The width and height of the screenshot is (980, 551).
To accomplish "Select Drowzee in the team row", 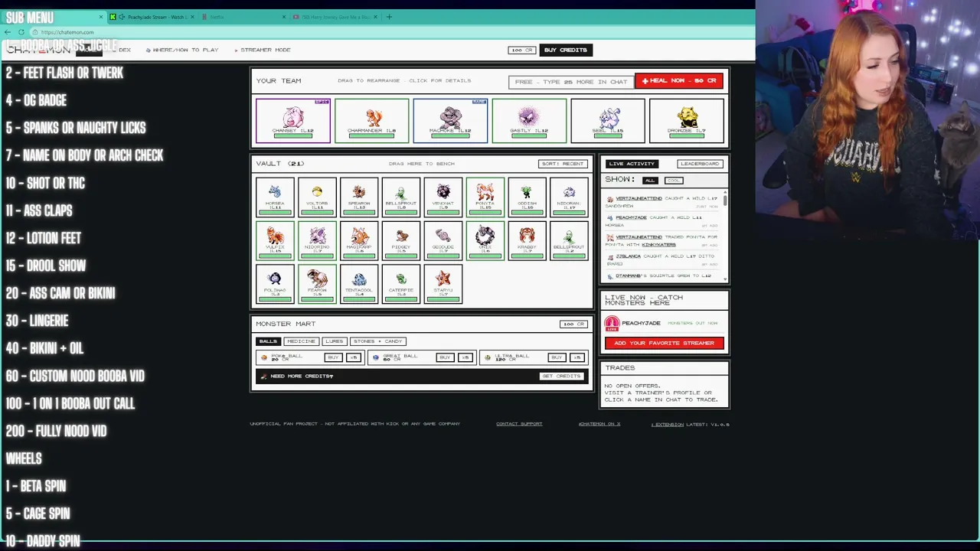I will [x=686, y=121].
